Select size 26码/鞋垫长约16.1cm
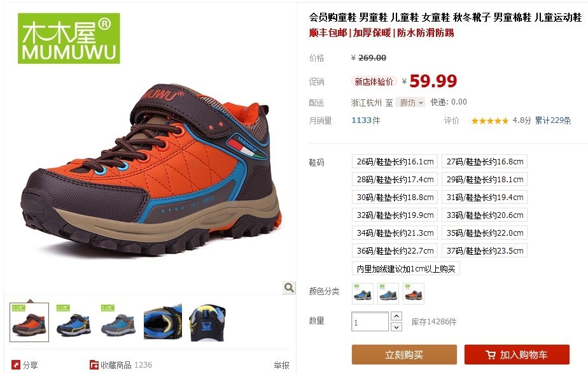Screen dimensions: 588x374 [x=395, y=161]
